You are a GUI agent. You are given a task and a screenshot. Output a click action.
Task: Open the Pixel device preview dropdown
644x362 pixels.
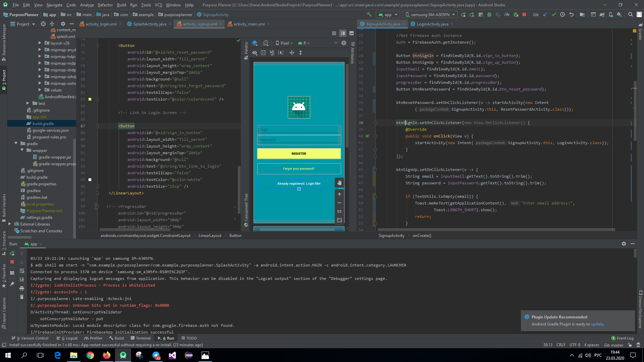pos(284,43)
